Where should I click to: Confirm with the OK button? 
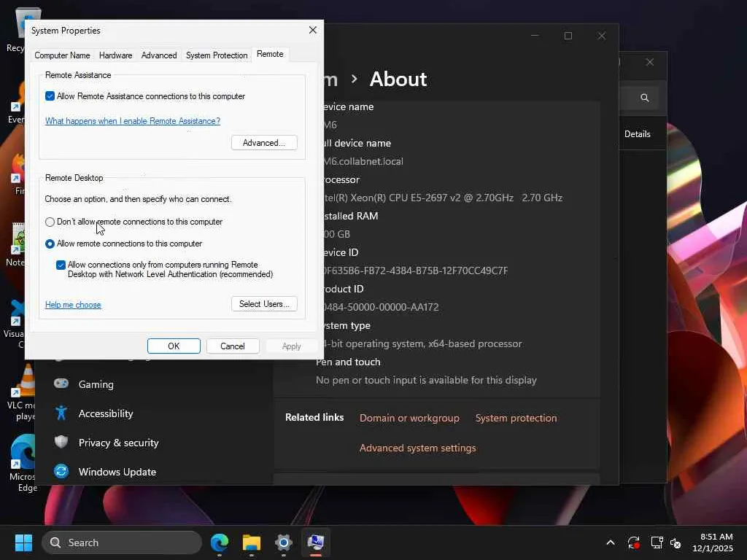(174, 346)
